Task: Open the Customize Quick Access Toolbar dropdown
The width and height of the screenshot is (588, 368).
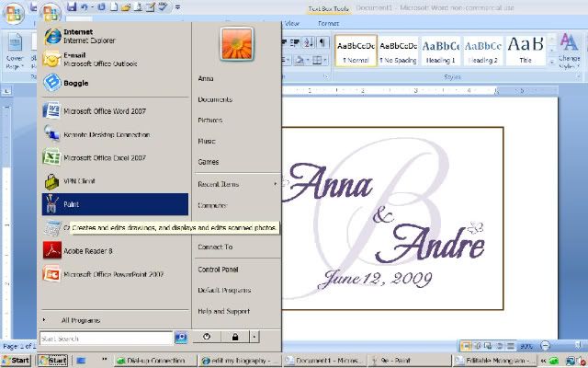Action: (177, 6)
